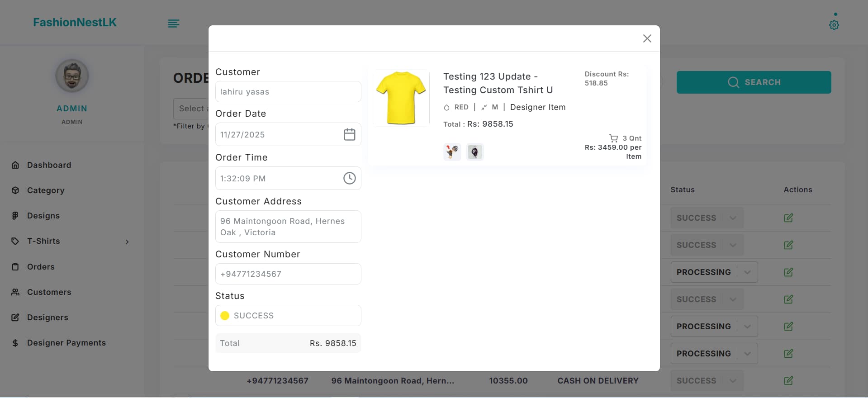Click the Discount Rs: 518.85 text
868x398 pixels.
607,79
